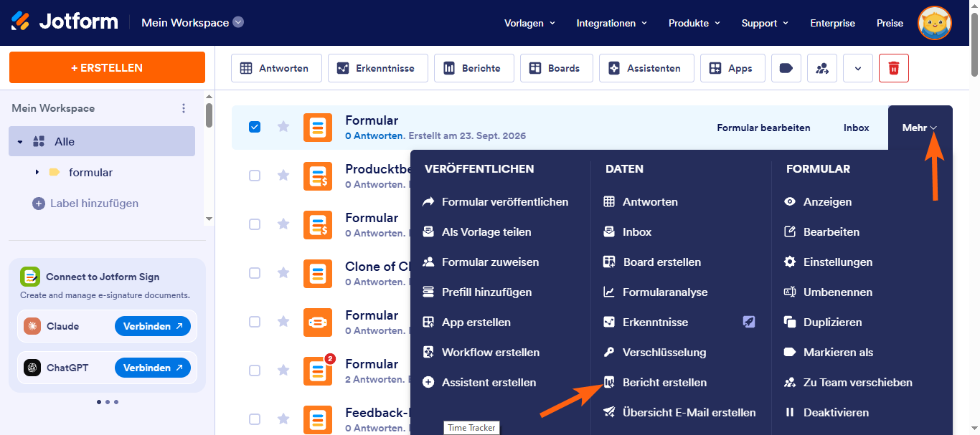Select Workflow erstellen
Image resolution: width=980 pixels, height=435 pixels.
coord(481,353)
